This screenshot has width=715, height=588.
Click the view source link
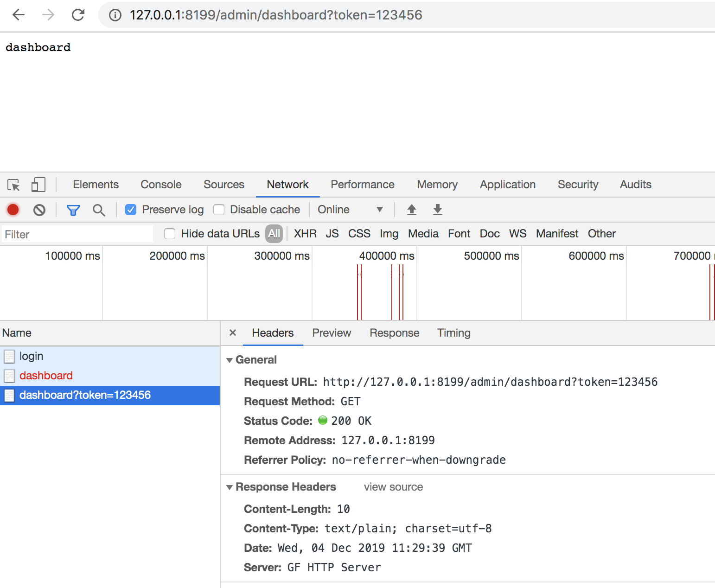click(x=393, y=487)
